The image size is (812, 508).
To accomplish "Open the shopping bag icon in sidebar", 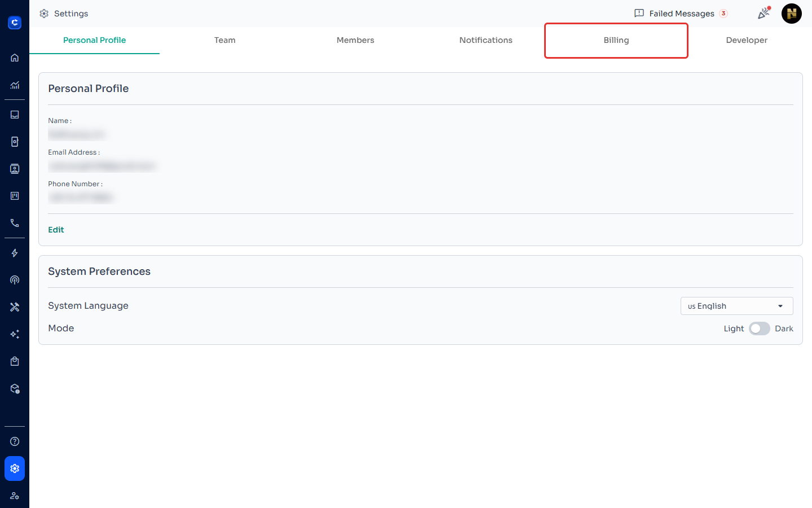I will click(x=15, y=361).
